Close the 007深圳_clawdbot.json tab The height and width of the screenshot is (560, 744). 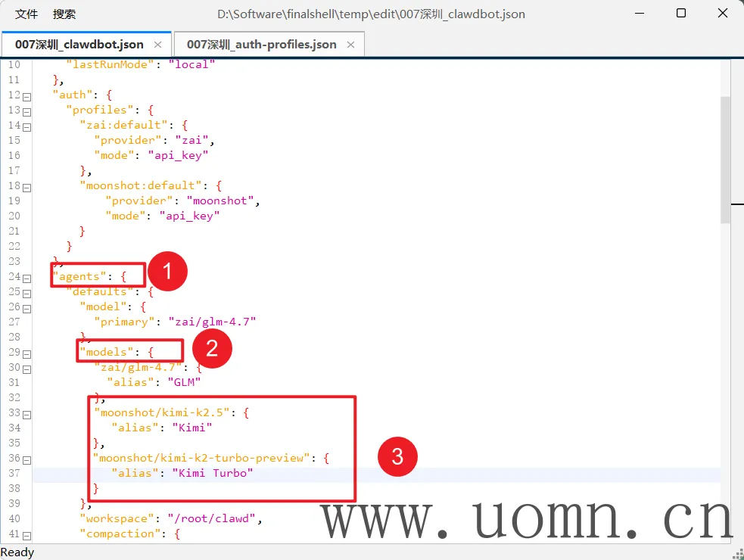(x=157, y=45)
